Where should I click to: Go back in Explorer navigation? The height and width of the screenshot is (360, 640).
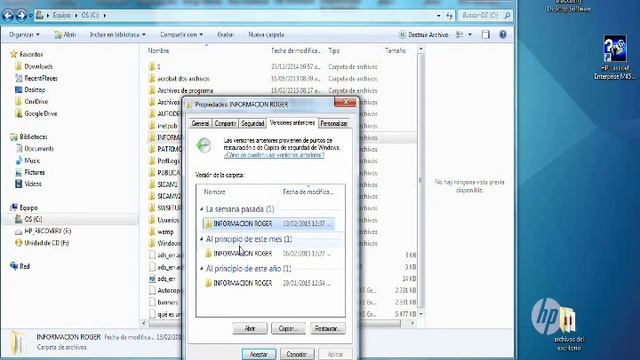click(x=8, y=16)
